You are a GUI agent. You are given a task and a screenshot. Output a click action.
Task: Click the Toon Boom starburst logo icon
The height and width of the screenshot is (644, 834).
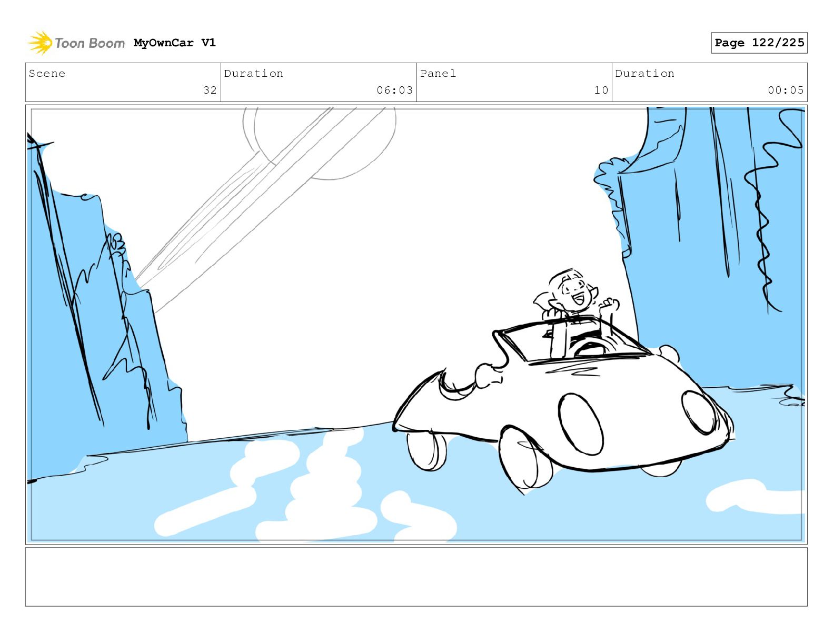[x=39, y=43]
